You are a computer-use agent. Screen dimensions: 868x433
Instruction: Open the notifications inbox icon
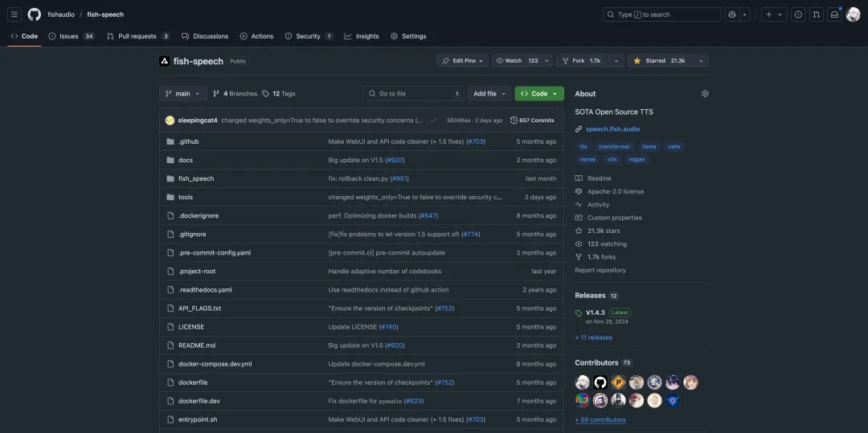pyautogui.click(x=834, y=14)
